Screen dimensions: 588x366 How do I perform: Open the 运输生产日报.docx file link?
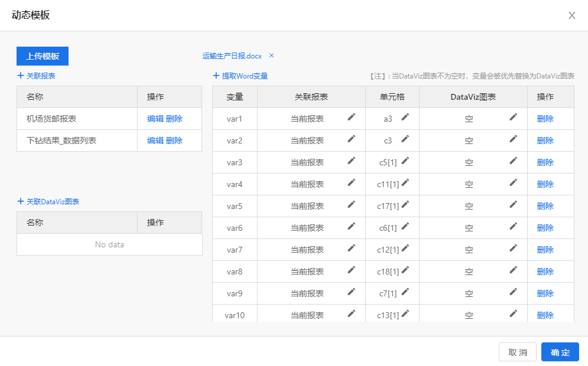232,56
